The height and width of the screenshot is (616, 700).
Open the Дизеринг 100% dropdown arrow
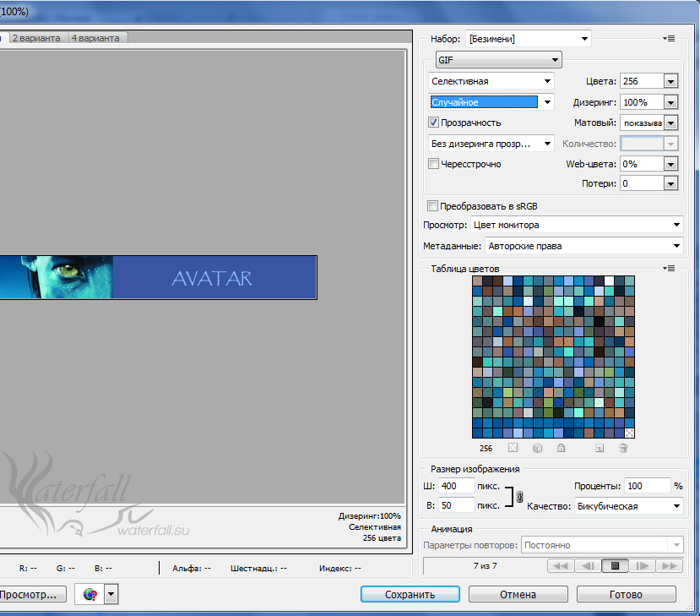[x=670, y=103]
